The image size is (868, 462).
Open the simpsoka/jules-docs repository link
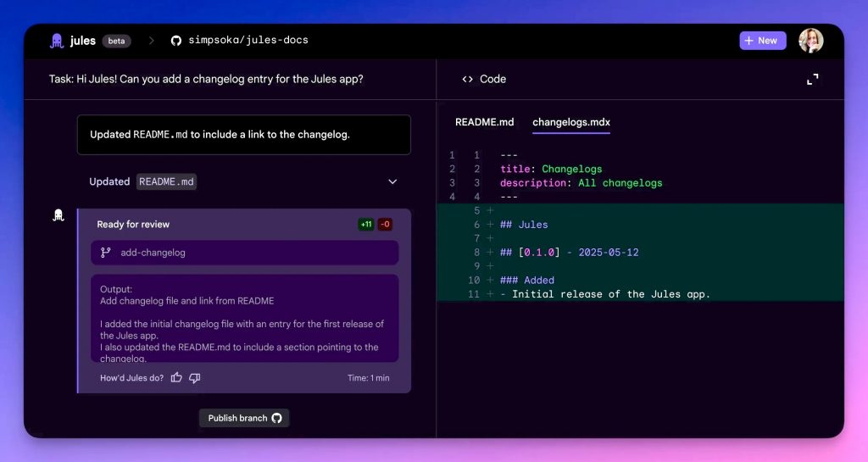(248, 41)
